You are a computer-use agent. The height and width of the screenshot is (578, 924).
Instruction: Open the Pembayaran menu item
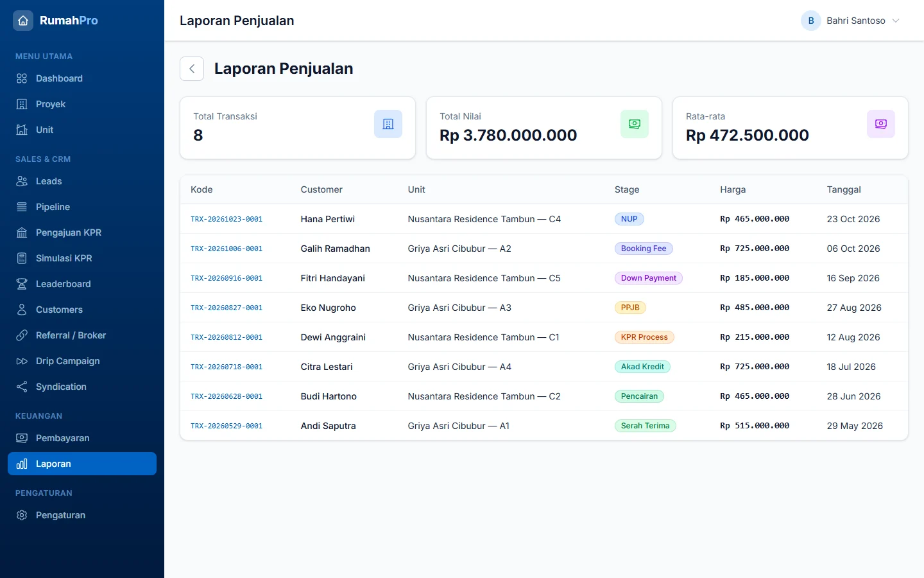point(82,438)
